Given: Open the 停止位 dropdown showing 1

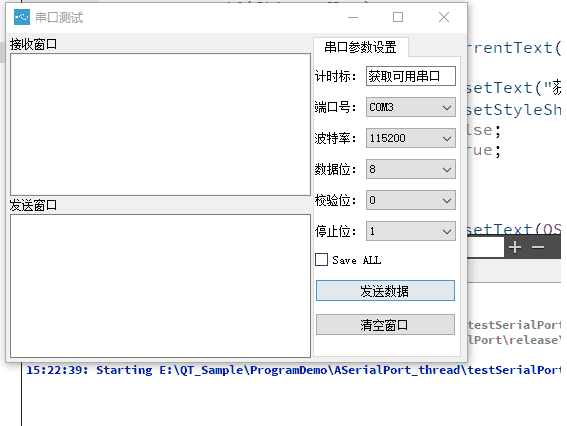Looking at the screenshot, I should pyautogui.click(x=411, y=231).
